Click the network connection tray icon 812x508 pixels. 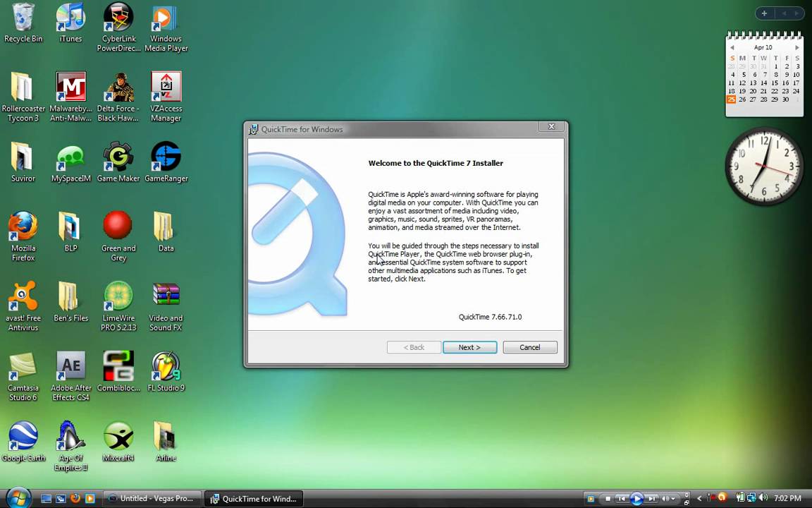[751, 498]
